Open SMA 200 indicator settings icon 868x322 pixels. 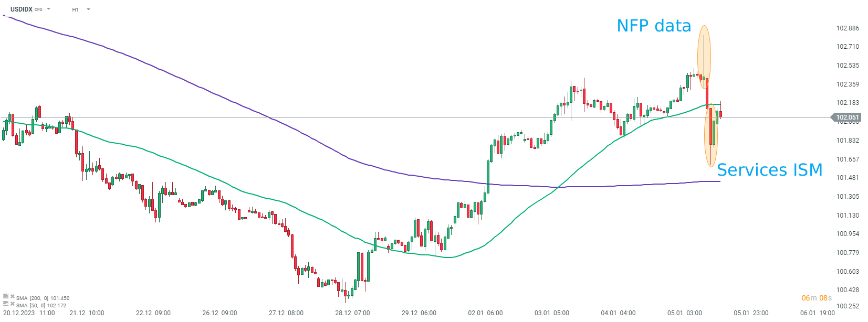coord(6,296)
